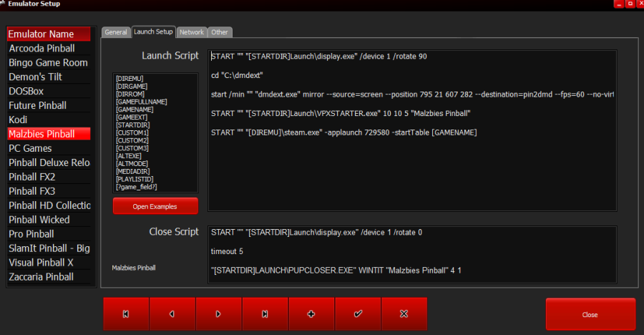The height and width of the screenshot is (335, 644).
Task: Choose Future Pinball from the emulator list
Action: (x=38, y=105)
